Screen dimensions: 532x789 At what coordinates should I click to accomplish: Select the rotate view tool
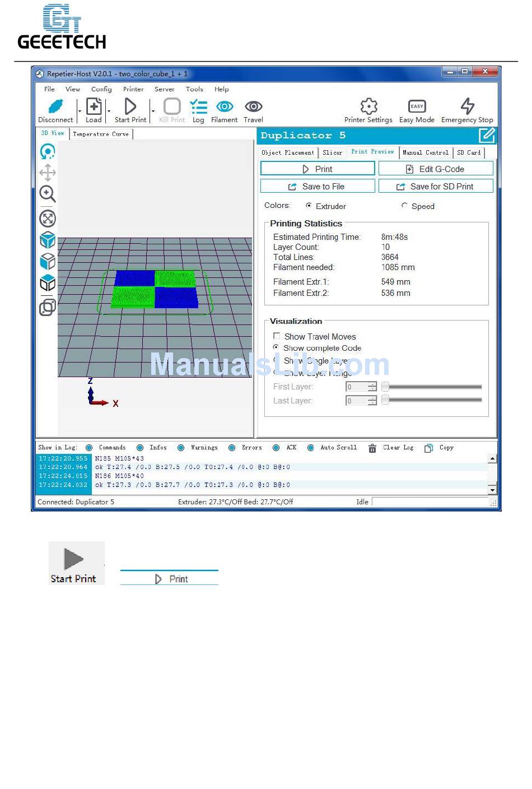(48, 151)
